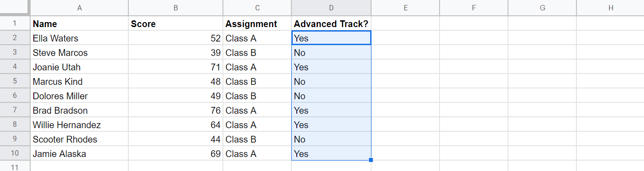Select Scooter Rhodes's No cell

331,139
